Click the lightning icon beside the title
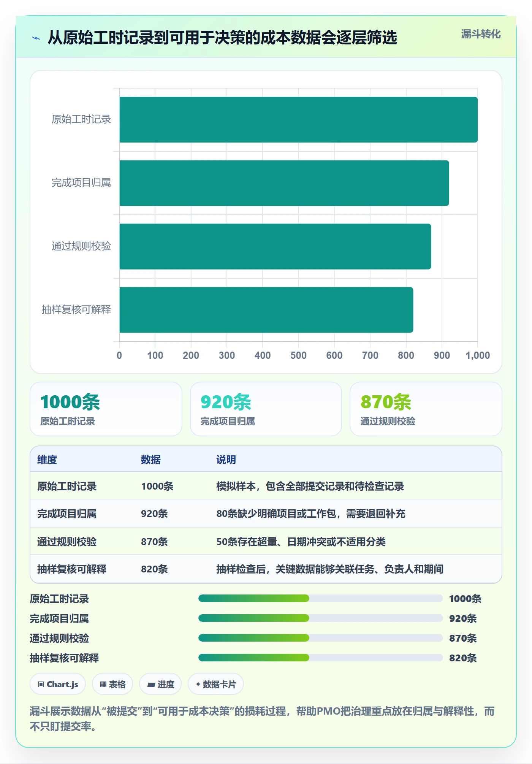Image resolution: width=532 pixels, height=764 pixels. click(36, 38)
